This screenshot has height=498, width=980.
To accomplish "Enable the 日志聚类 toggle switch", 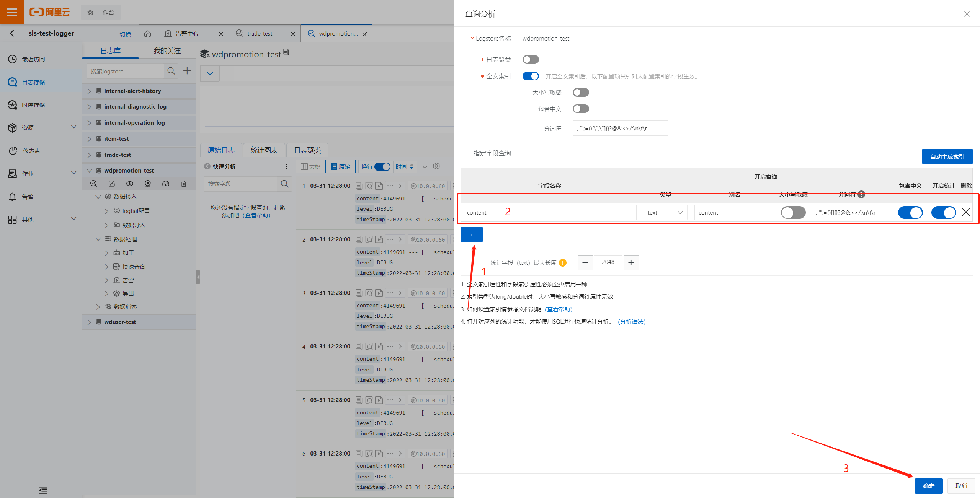I will 531,59.
